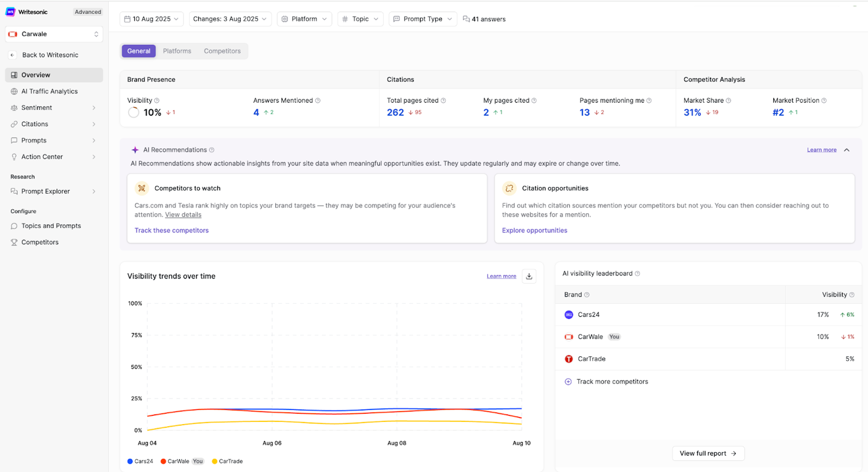
Task: Open the Platform filter dropdown
Action: (304, 19)
